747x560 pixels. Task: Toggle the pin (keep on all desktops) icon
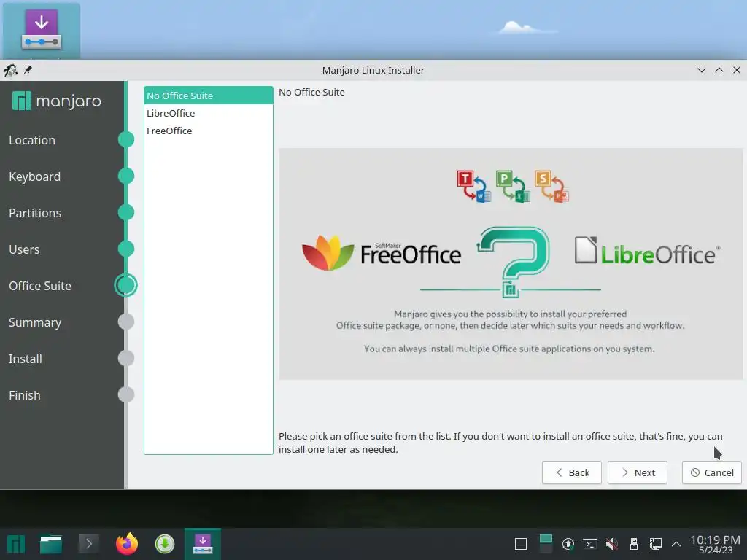click(28, 70)
